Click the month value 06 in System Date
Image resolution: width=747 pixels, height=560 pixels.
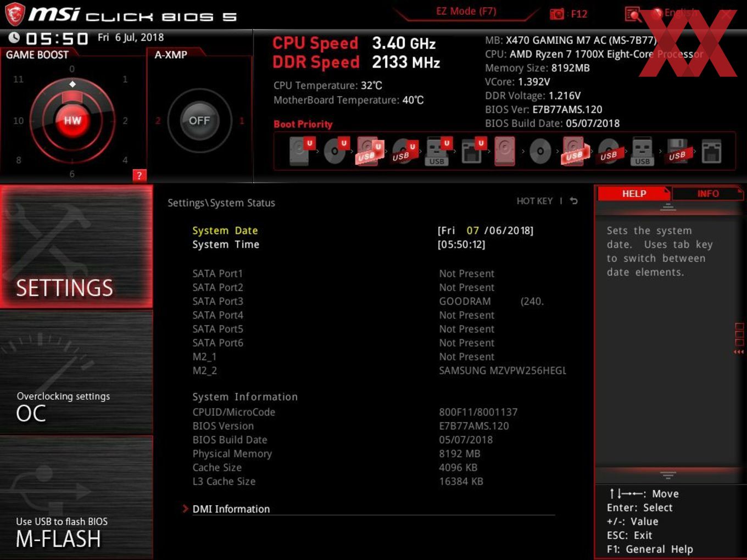(x=496, y=231)
